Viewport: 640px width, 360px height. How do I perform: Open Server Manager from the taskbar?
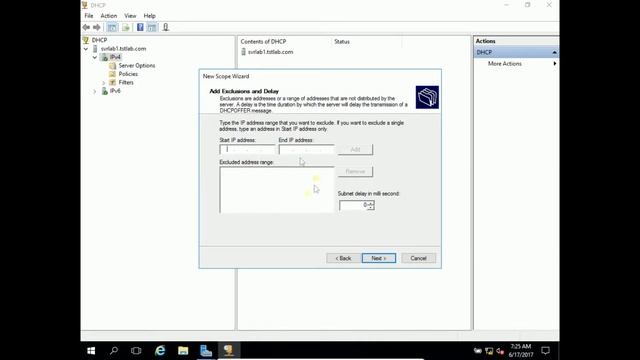point(206,351)
